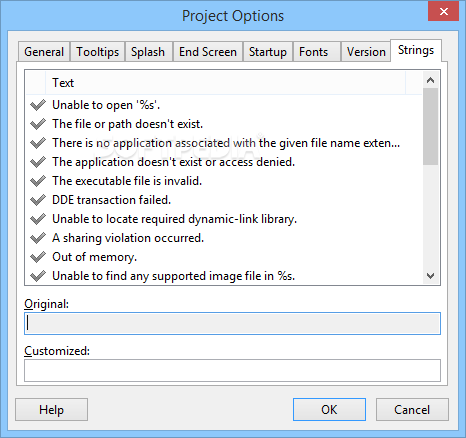Click the Customized text input field
Image resolution: width=466 pixels, height=438 pixels.
232,370
